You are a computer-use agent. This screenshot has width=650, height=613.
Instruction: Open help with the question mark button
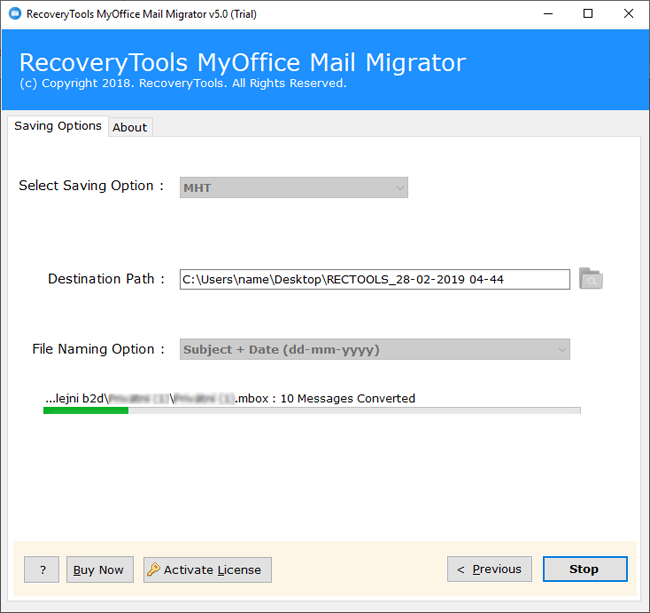click(x=41, y=569)
